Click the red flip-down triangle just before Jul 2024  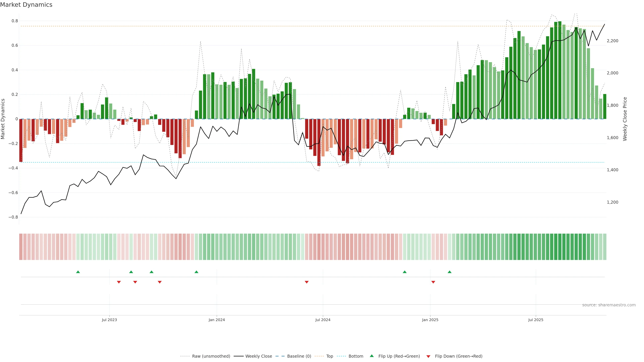coord(307,282)
